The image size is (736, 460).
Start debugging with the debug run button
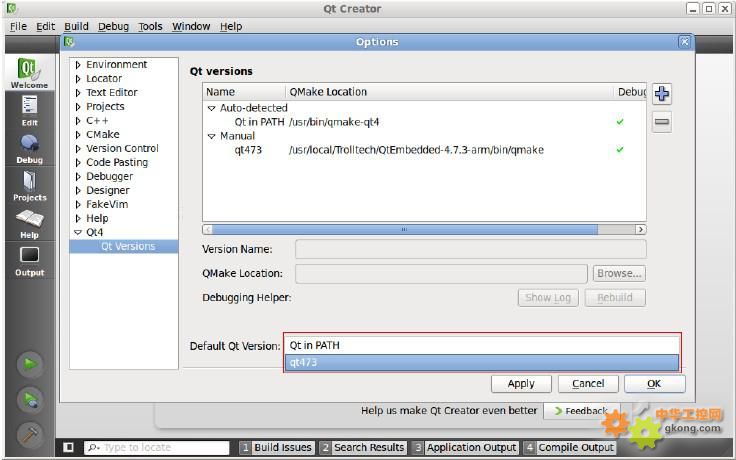coord(30,400)
